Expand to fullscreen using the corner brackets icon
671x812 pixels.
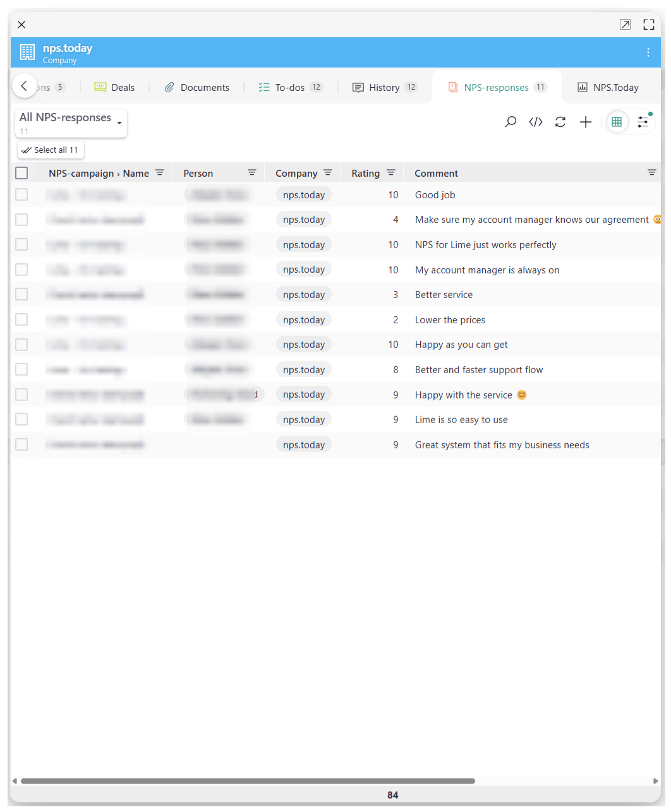(649, 24)
